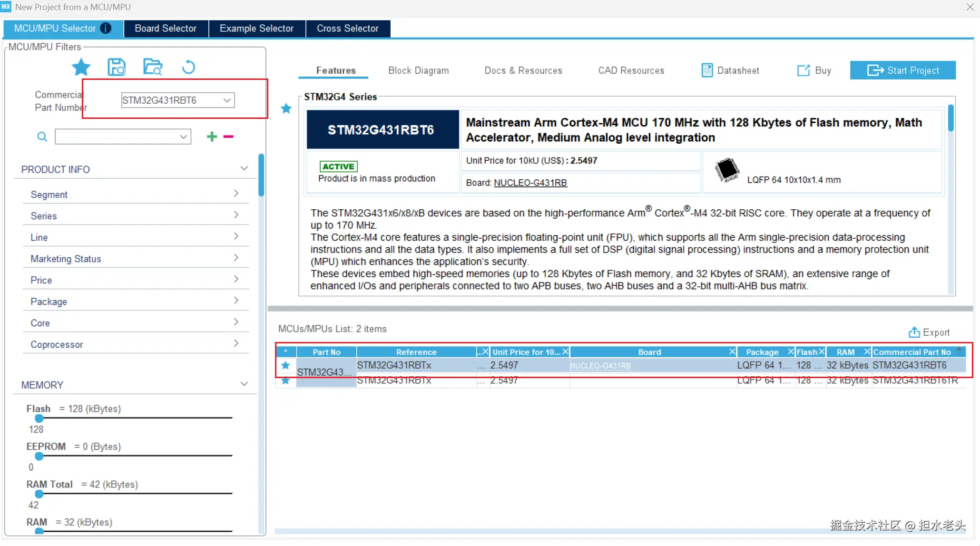Expand the Price filter
The image size is (980, 546).
click(236, 279)
